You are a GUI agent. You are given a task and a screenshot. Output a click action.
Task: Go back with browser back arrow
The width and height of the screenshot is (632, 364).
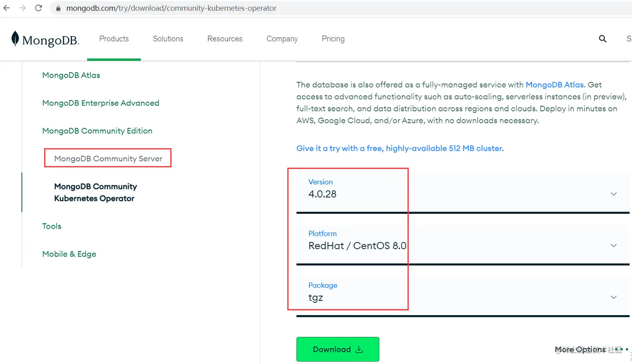click(x=7, y=8)
